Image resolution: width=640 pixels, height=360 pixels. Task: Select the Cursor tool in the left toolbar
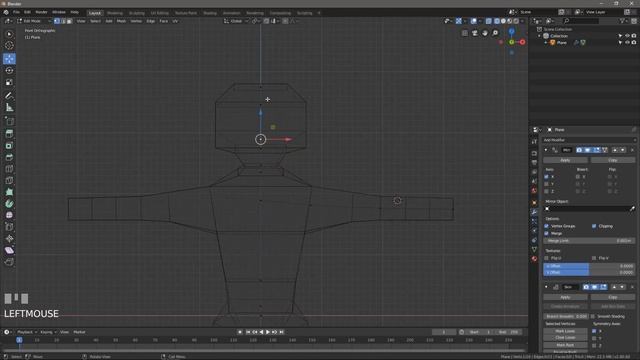click(x=9, y=46)
